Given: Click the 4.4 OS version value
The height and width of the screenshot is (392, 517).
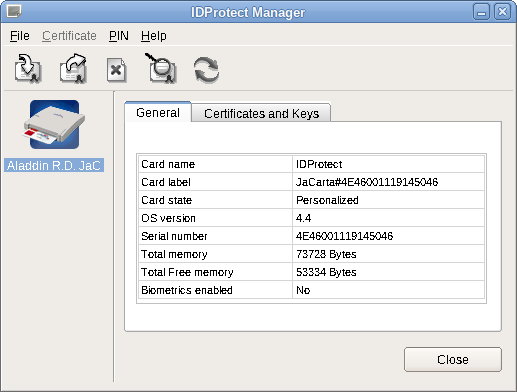Looking at the screenshot, I should (303, 218).
